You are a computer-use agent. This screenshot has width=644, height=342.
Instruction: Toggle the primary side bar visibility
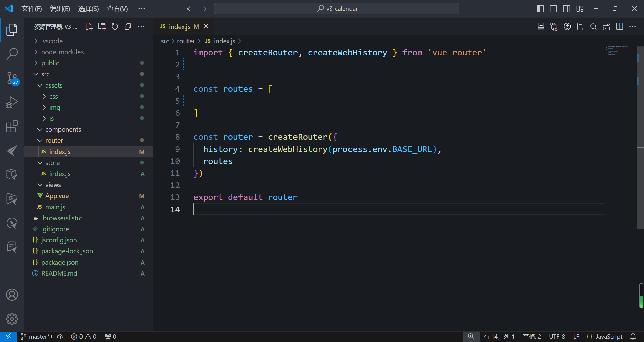coord(540,9)
